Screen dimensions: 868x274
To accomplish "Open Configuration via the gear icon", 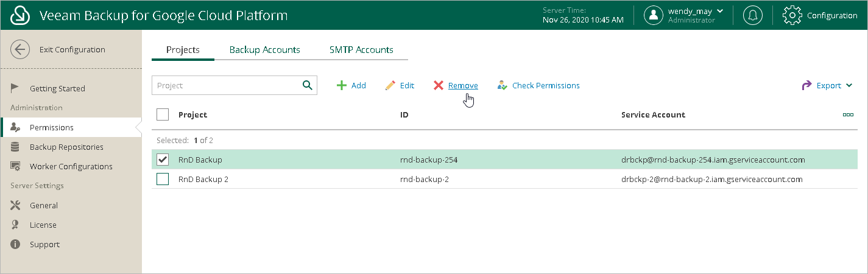I will pos(792,15).
